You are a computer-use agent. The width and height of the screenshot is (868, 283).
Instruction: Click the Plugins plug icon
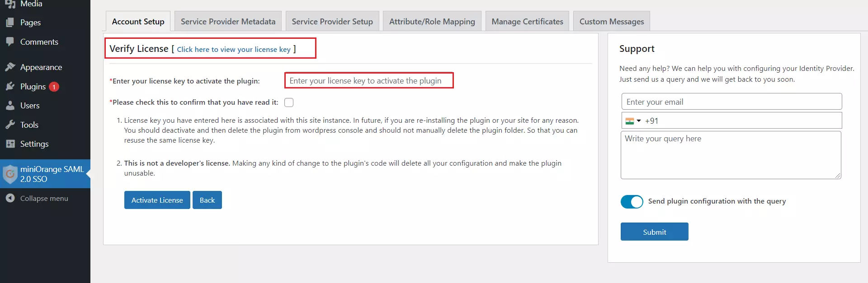click(10, 86)
